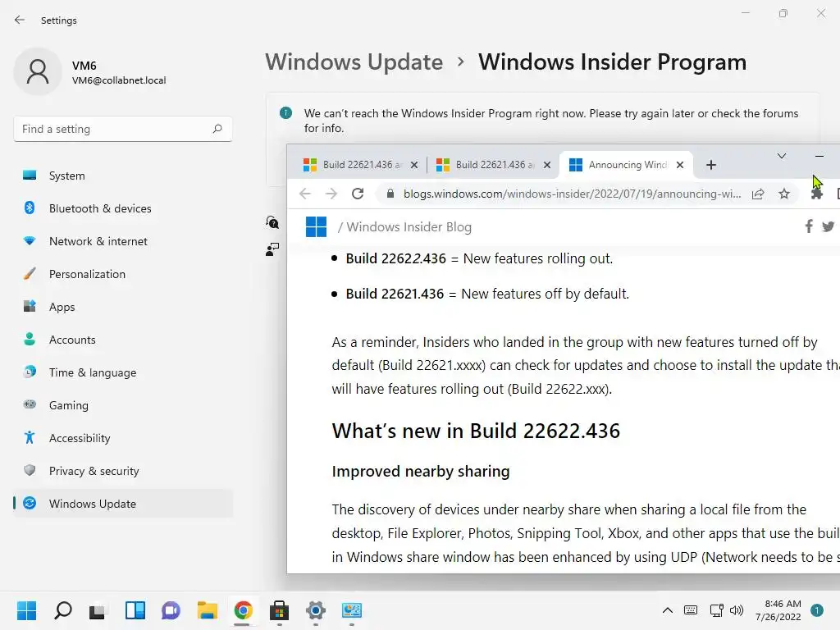
Task: Reload the Chrome page
Action: (x=358, y=194)
